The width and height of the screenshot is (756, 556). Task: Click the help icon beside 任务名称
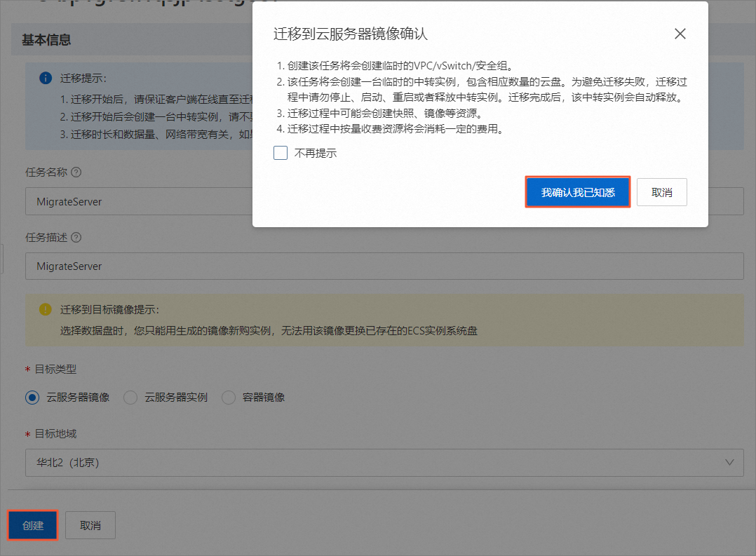pos(76,172)
